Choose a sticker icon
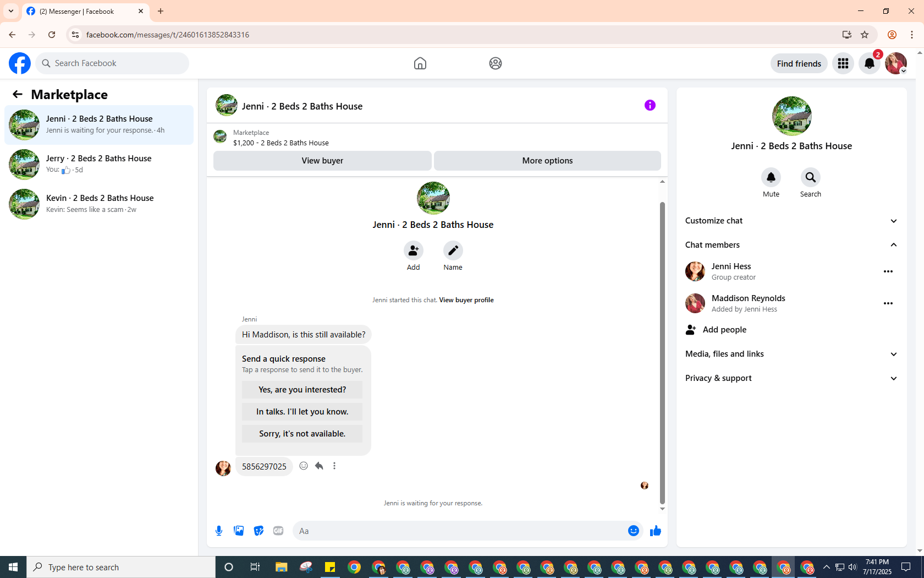 coord(258,531)
